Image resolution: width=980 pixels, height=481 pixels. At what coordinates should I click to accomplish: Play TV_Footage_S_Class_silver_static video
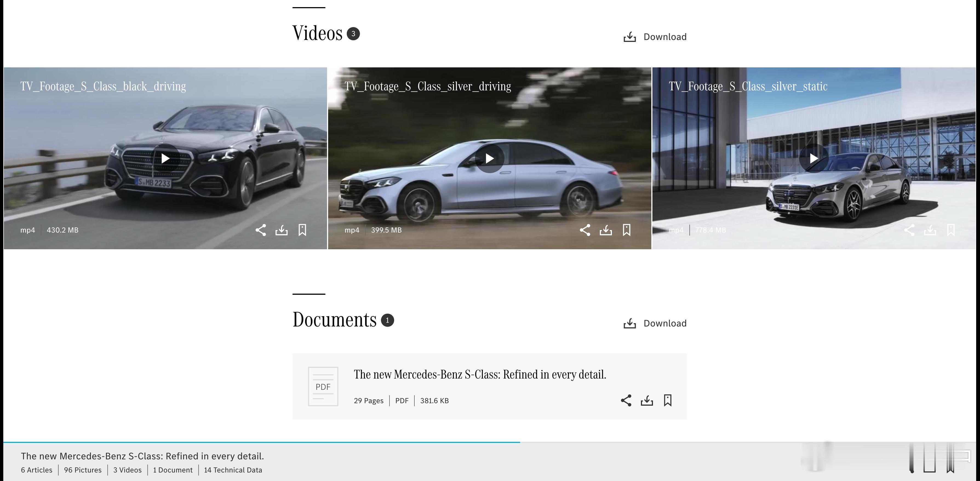(x=814, y=158)
